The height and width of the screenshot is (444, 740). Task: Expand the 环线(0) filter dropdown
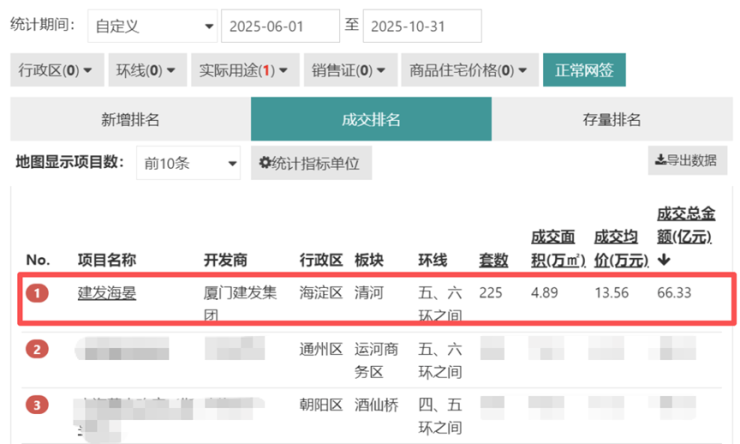[x=145, y=70]
